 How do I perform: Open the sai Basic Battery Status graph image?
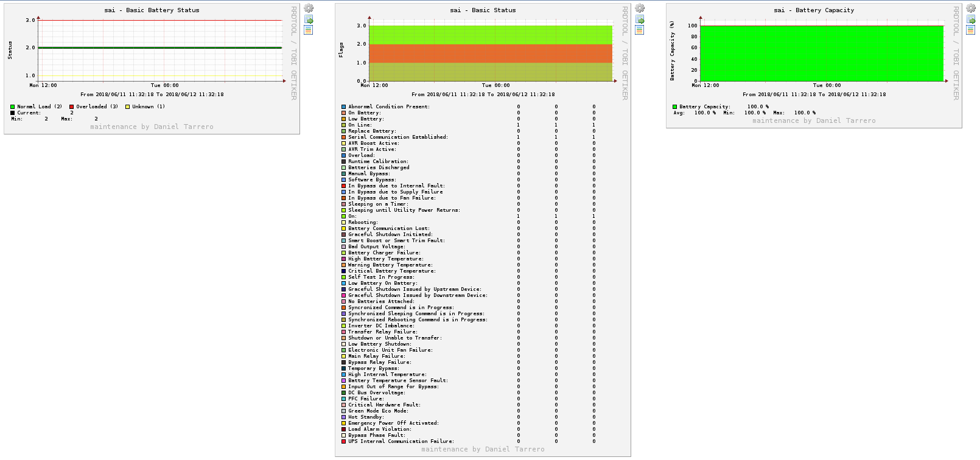[x=152, y=69]
